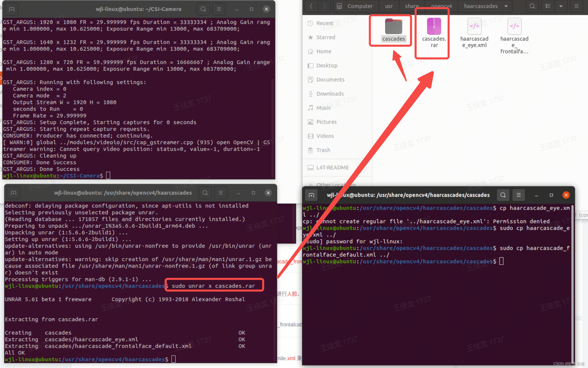Go to Trash in sidebar
This screenshot has width=588, height=368.
[x=323, y=150]
